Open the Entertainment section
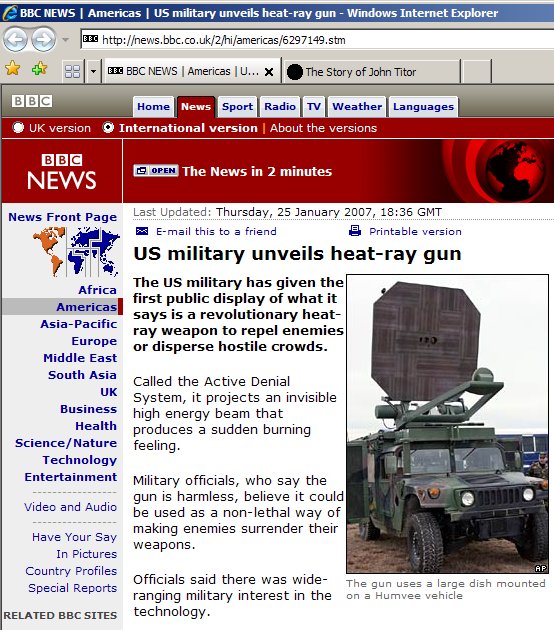 point(71,477)
